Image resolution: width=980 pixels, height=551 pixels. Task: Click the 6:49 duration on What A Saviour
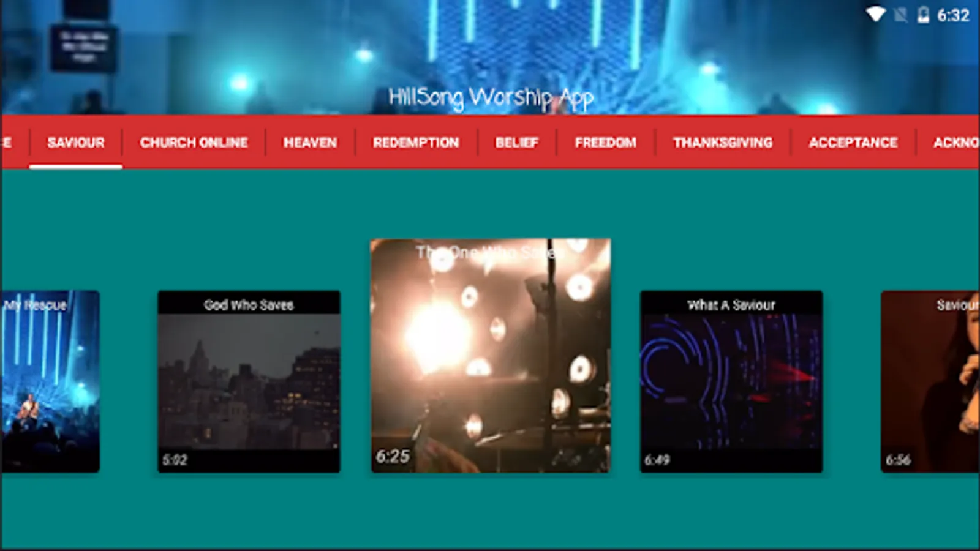[657, 460]
